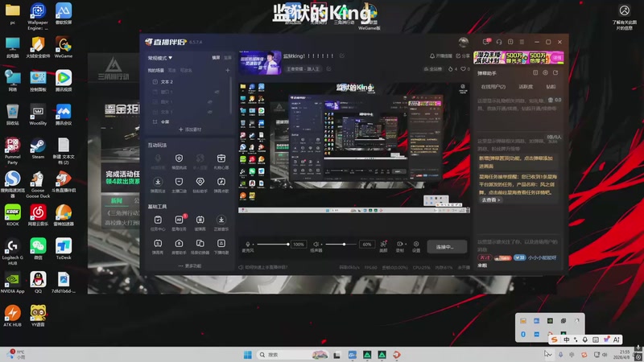Open the messages icon in title bar
Viewport: 644px width, 362px height.
(x=486, y=42)
